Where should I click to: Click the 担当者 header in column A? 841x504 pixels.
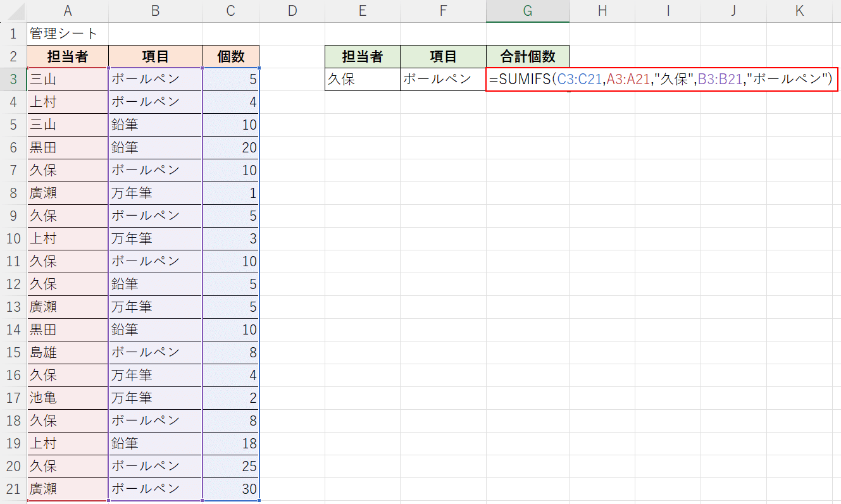tap(68, 56)
